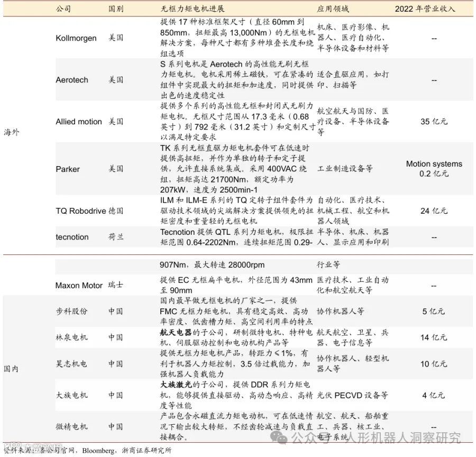Select the TQ Robodrive company cell
The height and width of the screenshot is (457, 476).
click(x=81, y=211)
